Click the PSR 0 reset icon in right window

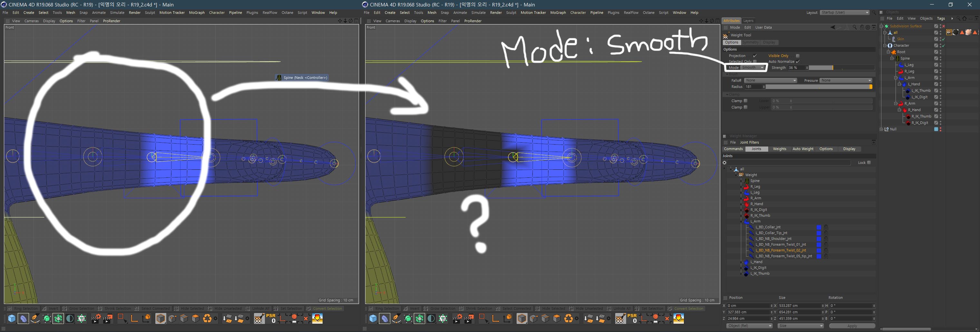click(x=632, y=318)
